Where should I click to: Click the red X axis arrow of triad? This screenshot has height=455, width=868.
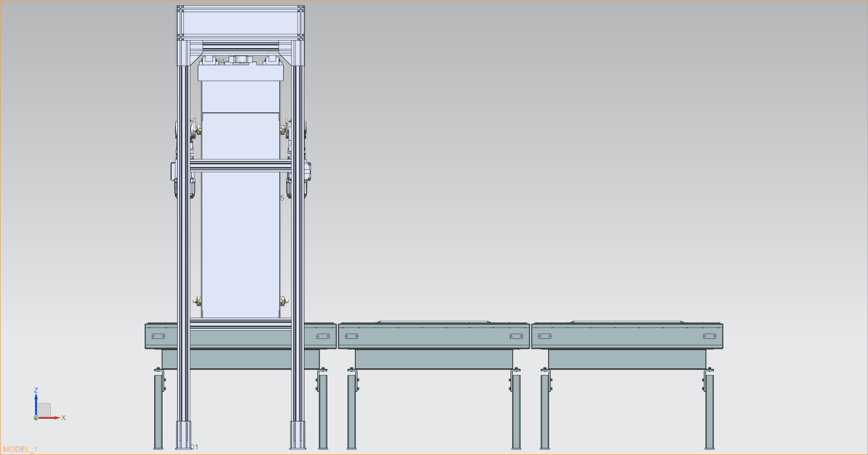click(49, 418)
